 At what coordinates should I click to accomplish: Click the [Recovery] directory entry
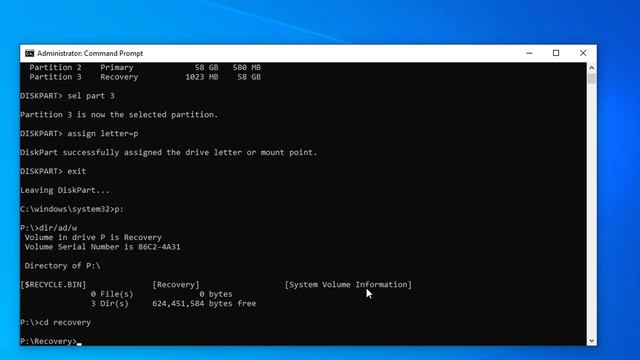pyautogui.click(x=176, y=284)
